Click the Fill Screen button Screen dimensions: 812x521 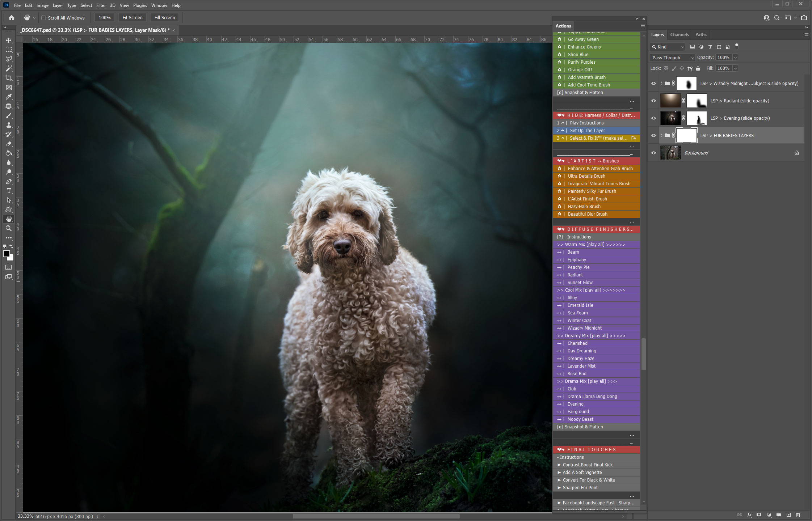point(165,18)
